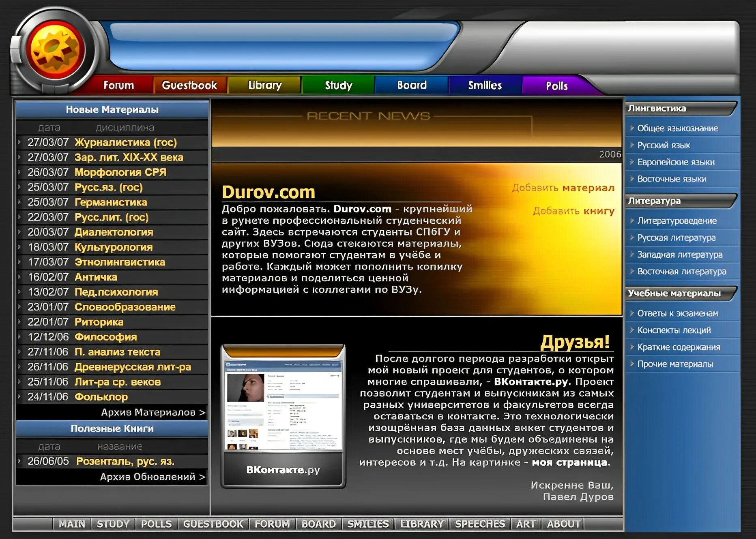Open Архив Обновлений link
The height and width of the screenshot is (539, 756).
point(152,477)
